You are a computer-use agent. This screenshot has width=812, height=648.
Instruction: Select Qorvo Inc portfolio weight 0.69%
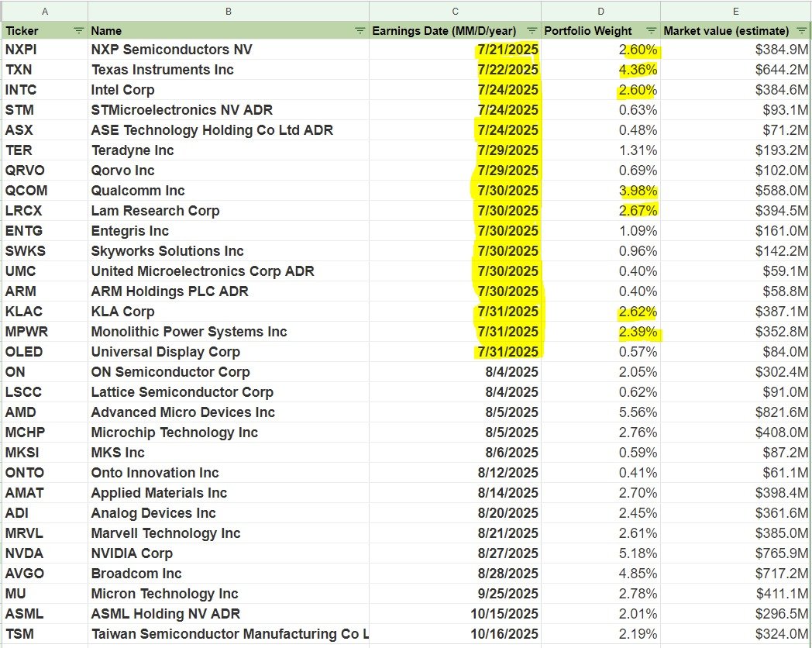[x=600, y=171]
